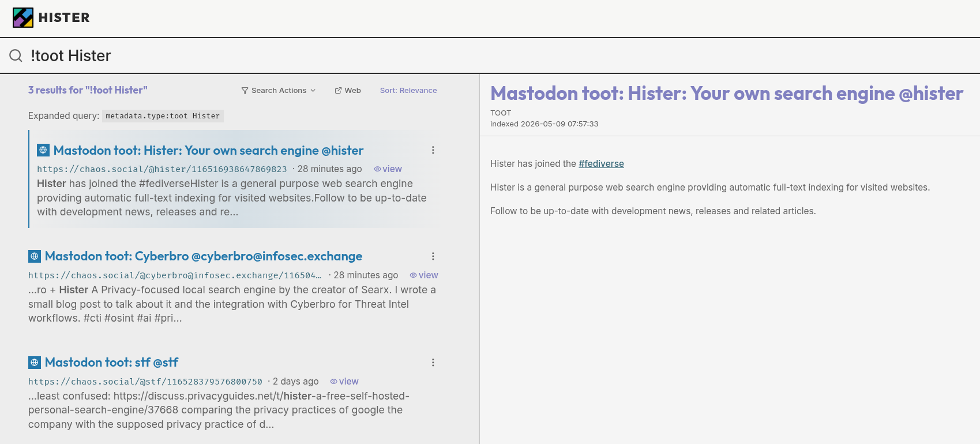Click the Cyberbro toot snippet text
Viewport: 980px width, 444px height.
232,304
